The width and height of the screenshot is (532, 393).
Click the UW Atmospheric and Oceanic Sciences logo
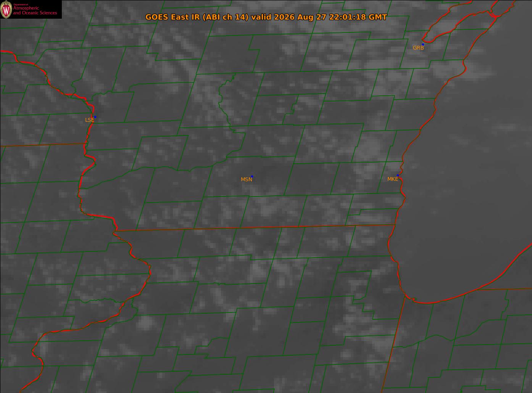point(31,9)
